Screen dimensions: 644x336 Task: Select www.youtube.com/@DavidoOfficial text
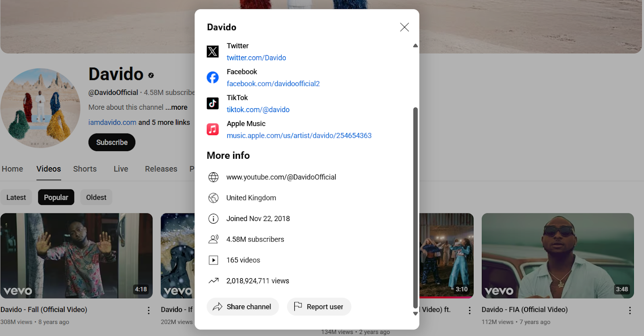coord(281,177)
